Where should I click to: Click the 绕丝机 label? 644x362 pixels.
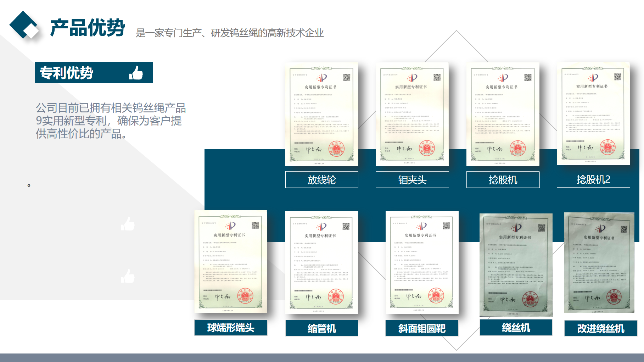point(516,328)
